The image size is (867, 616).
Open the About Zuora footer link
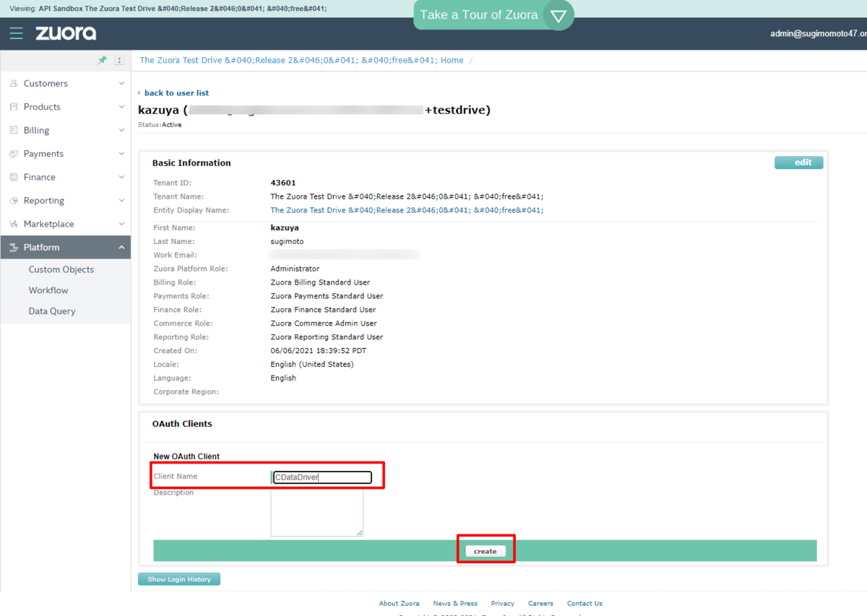tap(400, 604)
